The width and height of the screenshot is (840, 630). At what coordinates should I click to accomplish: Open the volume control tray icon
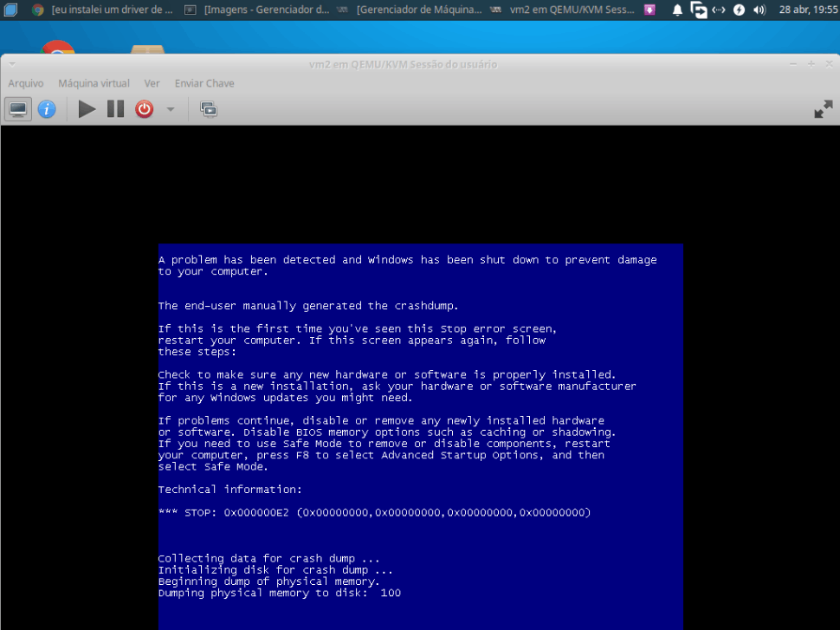[x=759, y=10]
